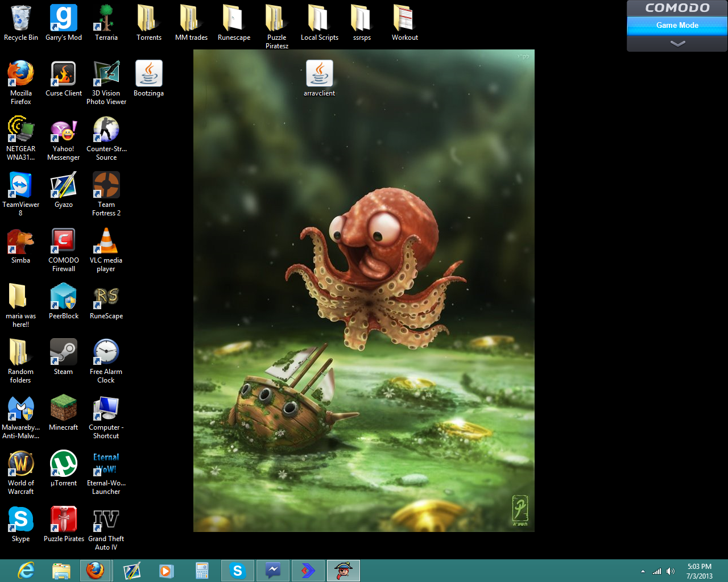Image resolution: width=728 pixels, height=582 pixels.
Task: Launch Malwarebytes Anti-Malware shortcut
Action: 21,417
